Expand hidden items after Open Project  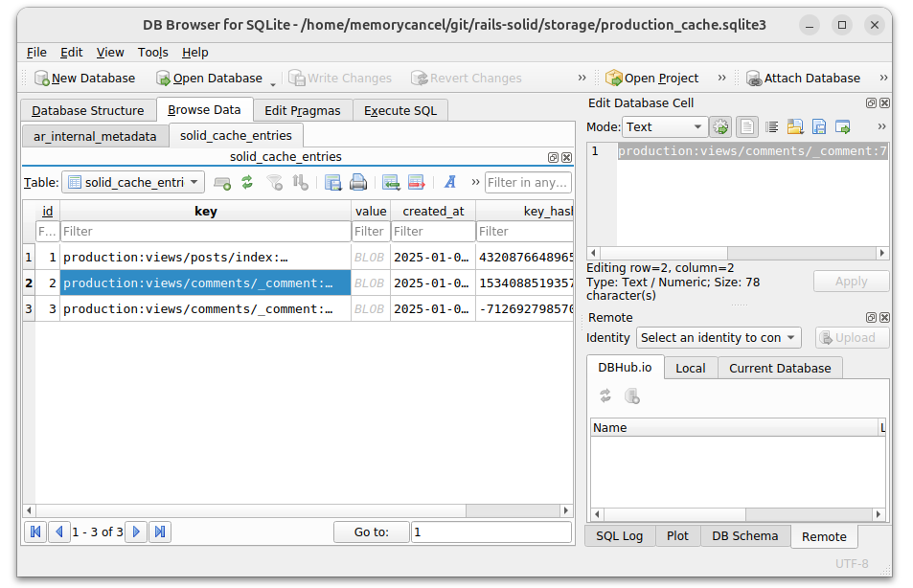pos(722,78)
